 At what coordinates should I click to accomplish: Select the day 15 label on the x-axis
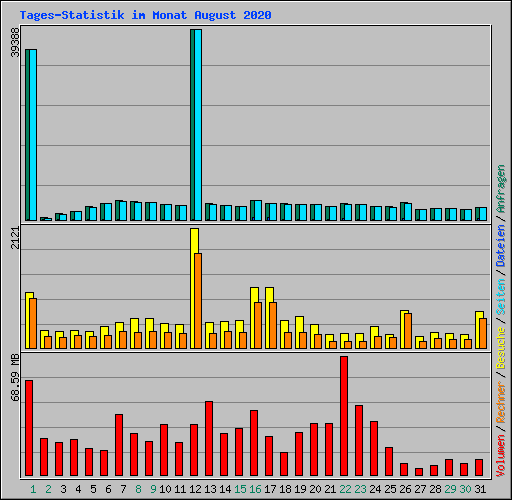pyautogui.click(x=240, y=489)
